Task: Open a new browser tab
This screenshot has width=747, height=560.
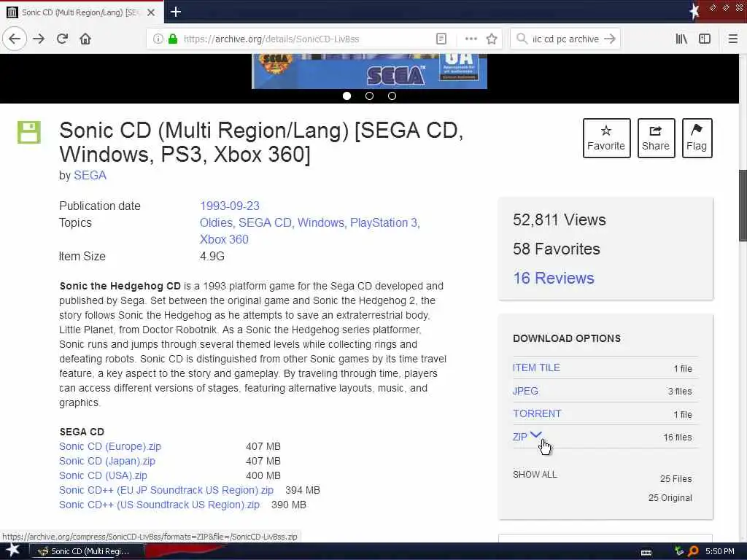Action: click(x=176, y=12)
